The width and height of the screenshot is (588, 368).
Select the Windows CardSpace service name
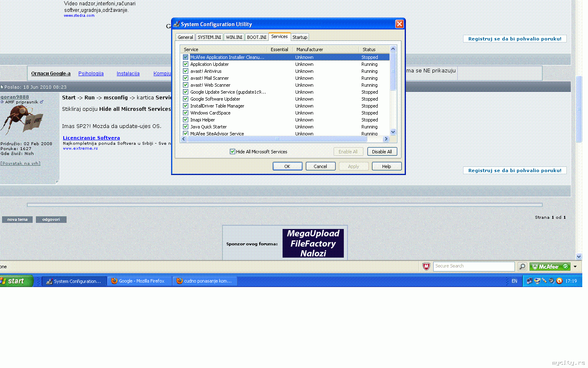(210, 113)
